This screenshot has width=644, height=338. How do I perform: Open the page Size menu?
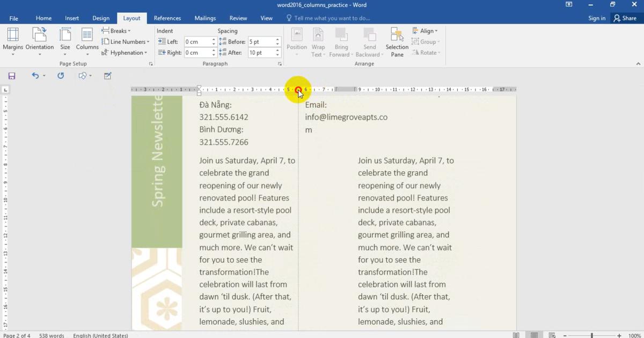65,42
